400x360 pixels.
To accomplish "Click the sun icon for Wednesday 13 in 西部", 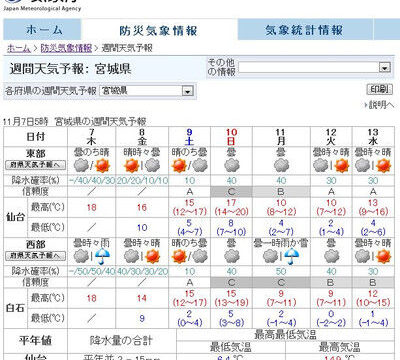I will [x=383, y=257].
